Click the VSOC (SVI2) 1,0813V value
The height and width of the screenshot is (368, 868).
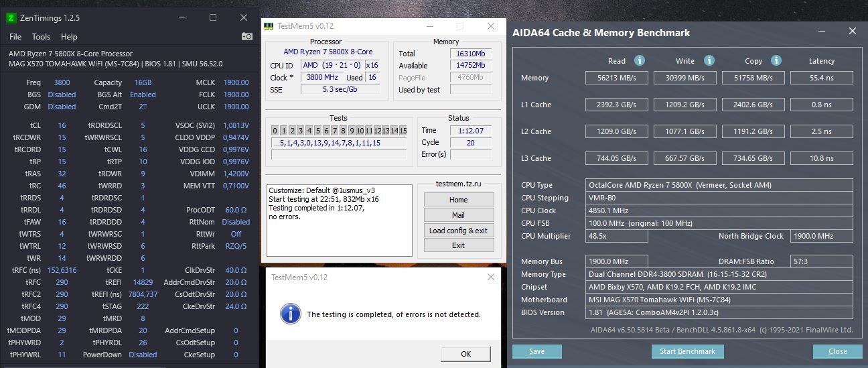coord(236,125)
